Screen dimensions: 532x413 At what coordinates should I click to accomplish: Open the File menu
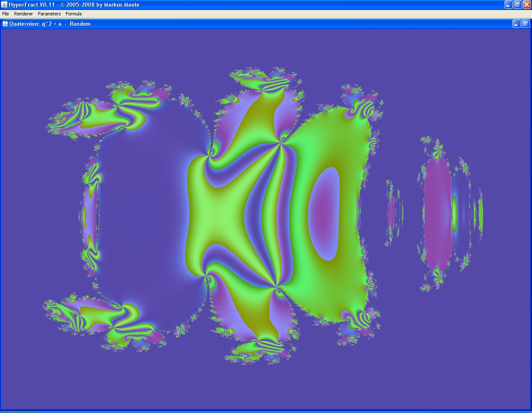tap(5, 14)
